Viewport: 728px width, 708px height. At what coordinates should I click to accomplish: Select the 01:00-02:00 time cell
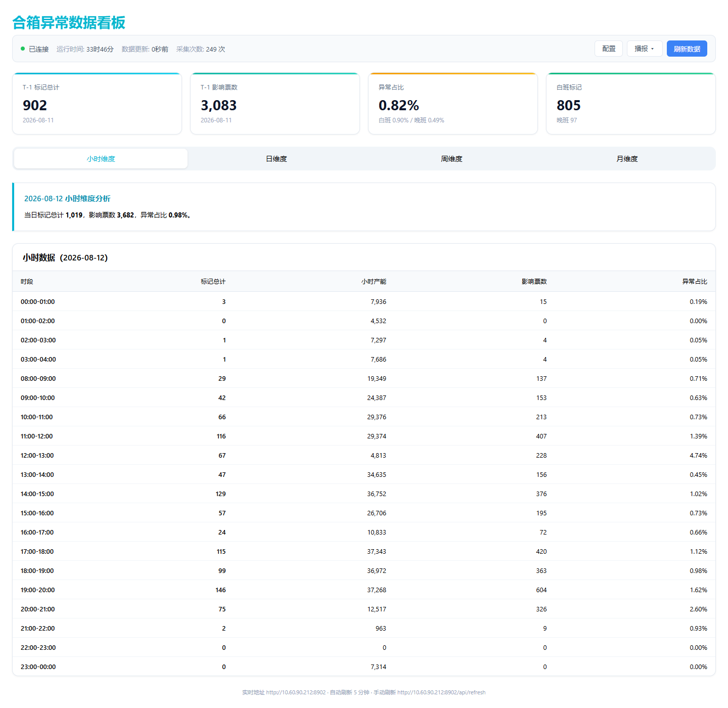pos(38,321)
